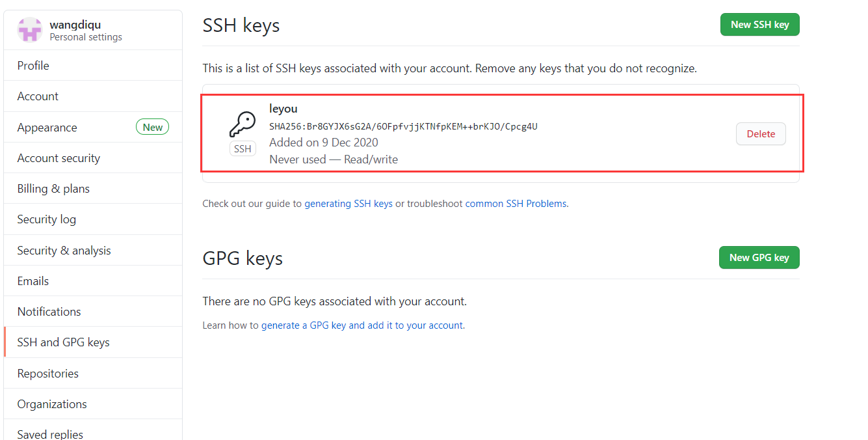Viewport: 868px width, 440px height.
Task: Click the wangdiqu profile avatar
Action: tap(30, 30)
